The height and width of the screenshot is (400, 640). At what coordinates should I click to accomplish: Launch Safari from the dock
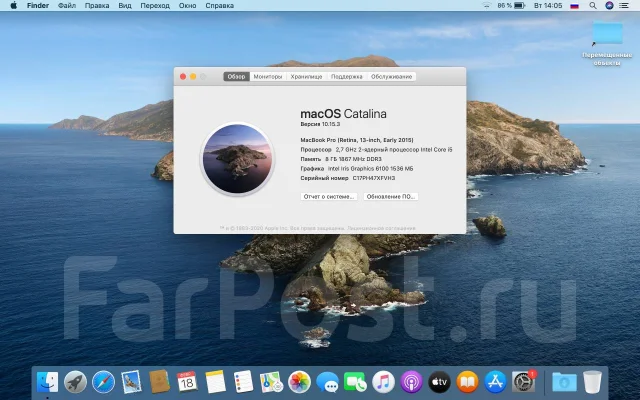pyautogui.click(x=103, y=382)
